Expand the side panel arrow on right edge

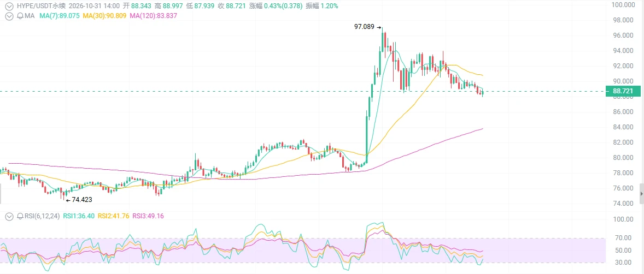tap(641, 194)
